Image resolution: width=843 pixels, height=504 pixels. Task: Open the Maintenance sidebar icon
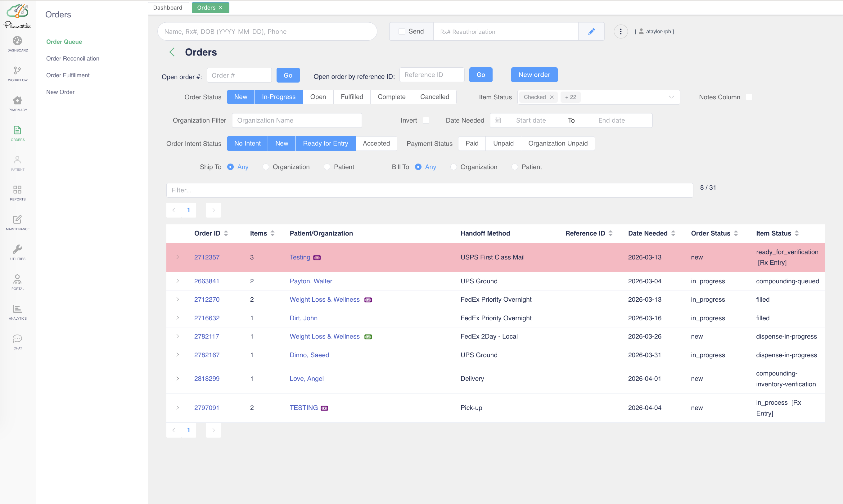coord(17,219)
